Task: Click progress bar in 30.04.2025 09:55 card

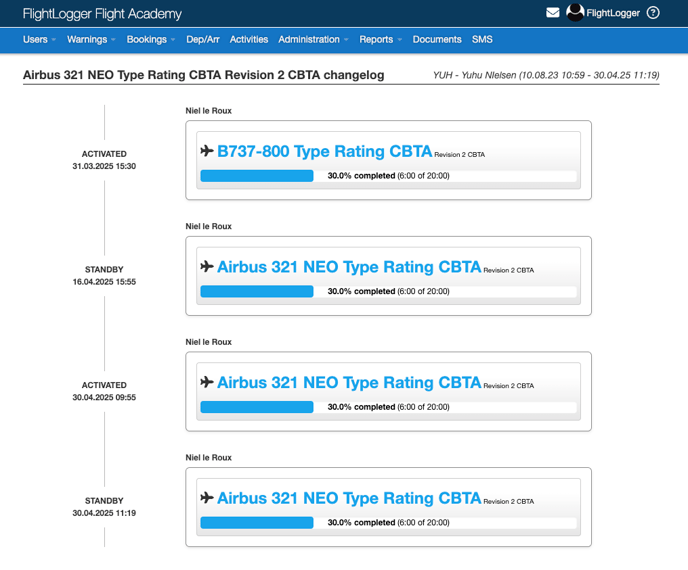Action: pos(388,407)
